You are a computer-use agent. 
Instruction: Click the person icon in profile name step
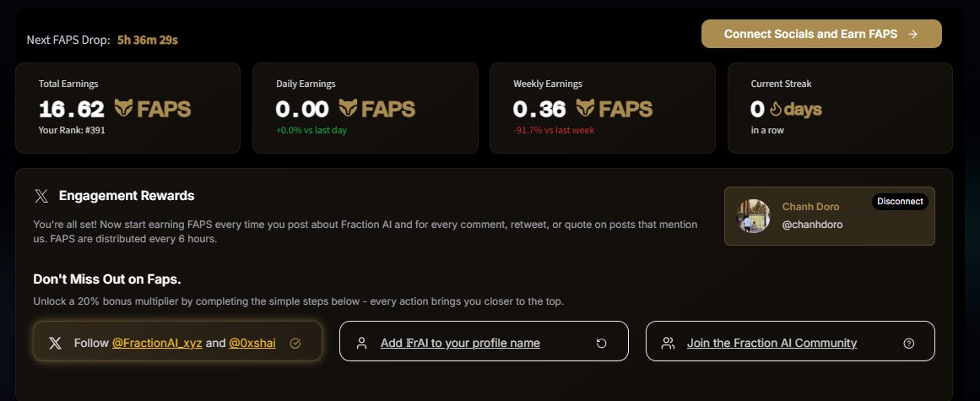361,343
